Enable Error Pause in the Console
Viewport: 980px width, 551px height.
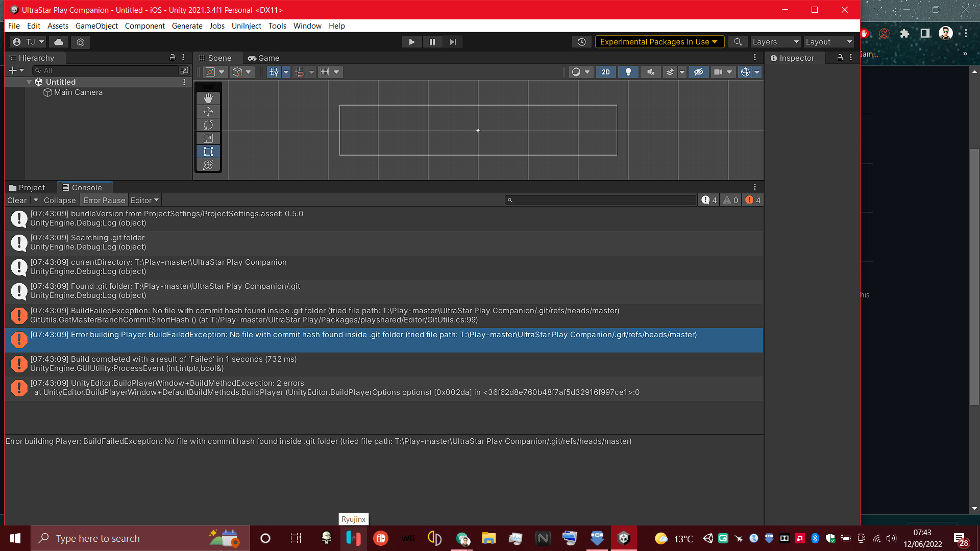[104, 200]
